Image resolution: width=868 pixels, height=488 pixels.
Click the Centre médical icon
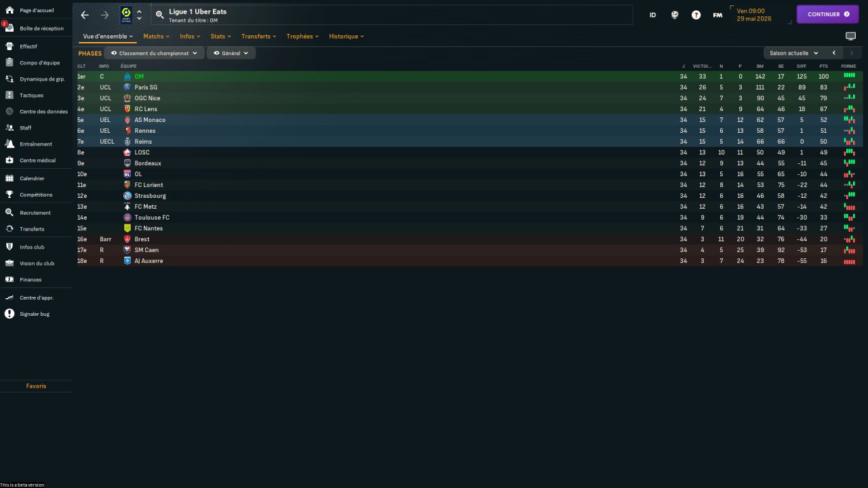pos(9,161)
